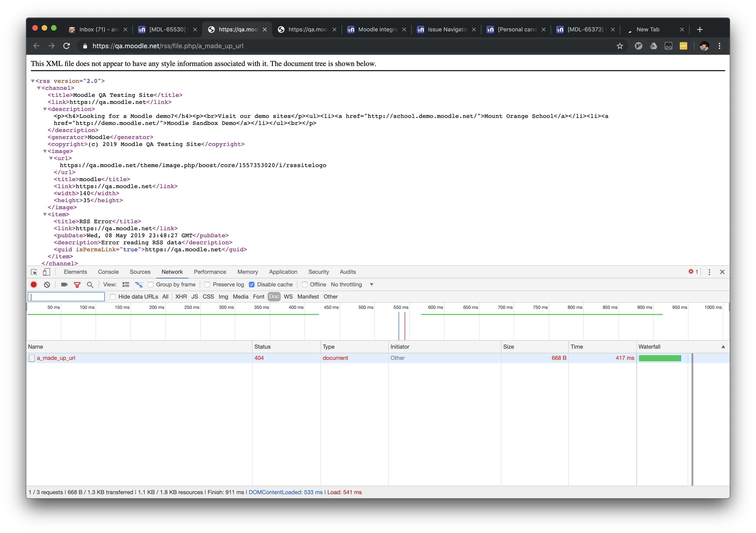Stop recording the network log
Viewport: 756px width, 533px height.
tap(34, 285)
